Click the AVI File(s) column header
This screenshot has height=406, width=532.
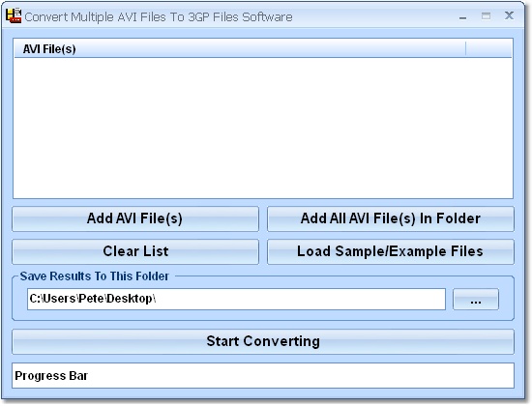pyautogui.click(x=240, y=49)
